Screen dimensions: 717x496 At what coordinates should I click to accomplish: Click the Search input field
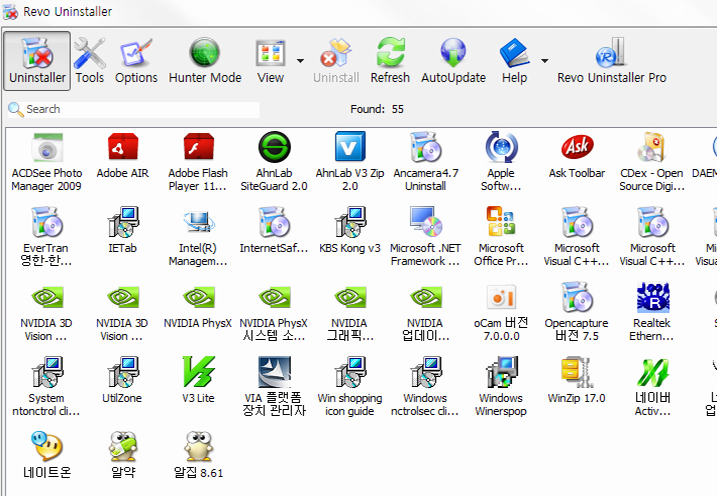click(134, 109)
